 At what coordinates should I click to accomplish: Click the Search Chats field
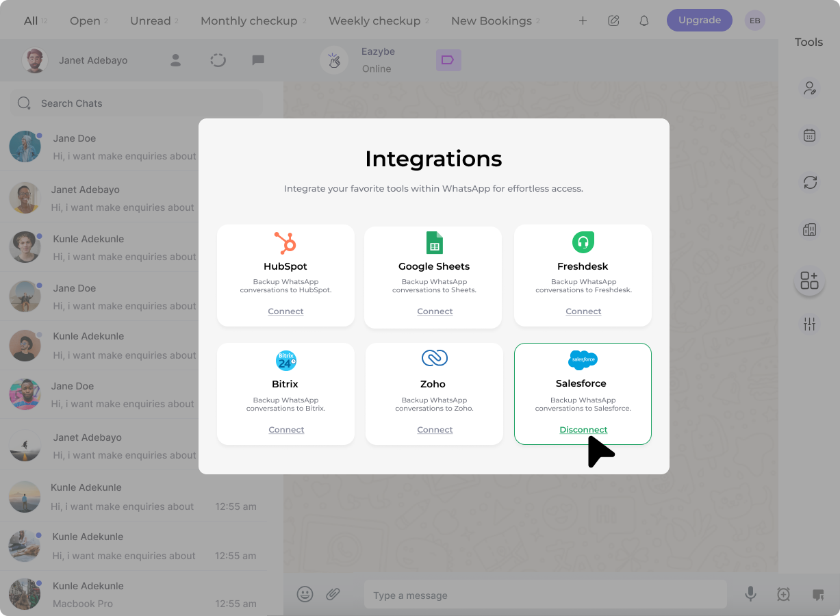pos(136,103)
